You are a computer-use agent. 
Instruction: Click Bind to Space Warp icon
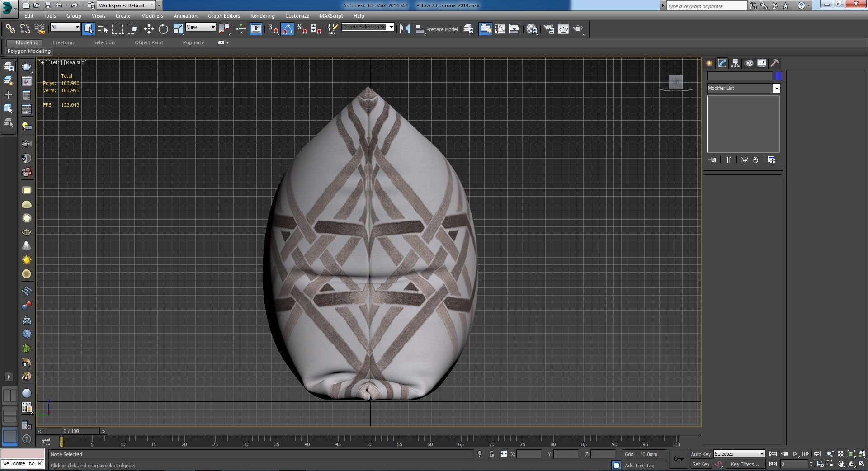pos(40,29)
